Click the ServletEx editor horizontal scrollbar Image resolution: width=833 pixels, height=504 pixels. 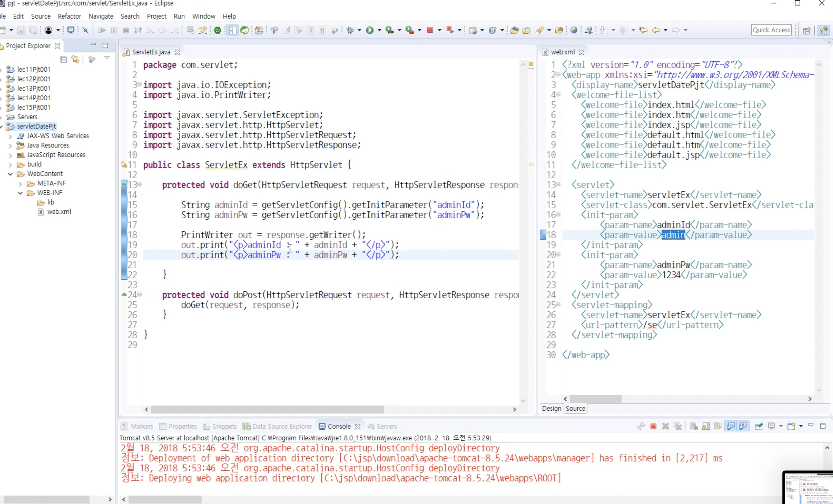pos(267,410)
